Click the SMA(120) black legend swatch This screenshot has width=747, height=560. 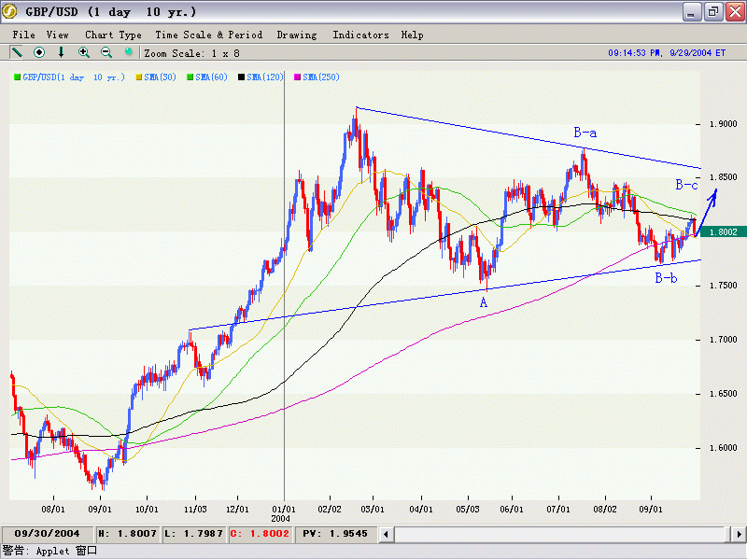click(x=242, y=77)
